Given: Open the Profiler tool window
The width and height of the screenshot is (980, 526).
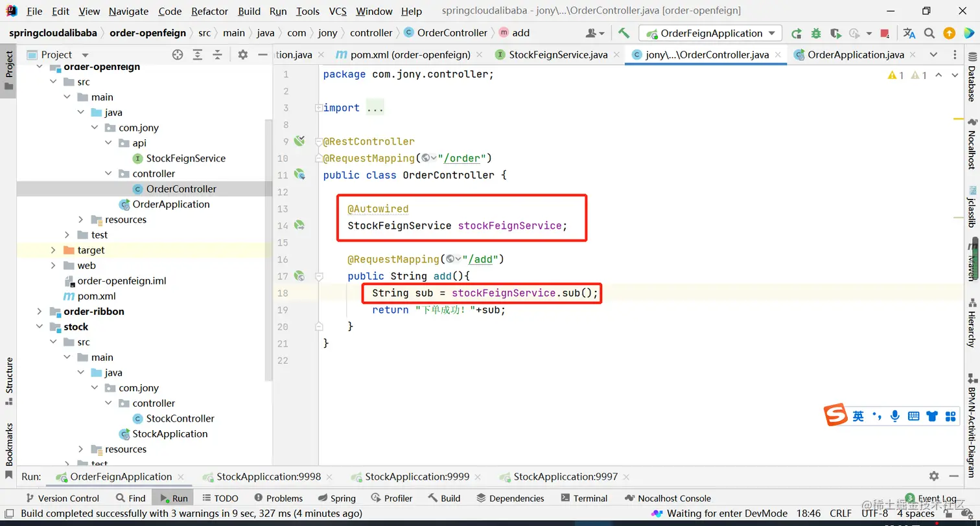Looking at the screenshot, I should click(391, 498).
